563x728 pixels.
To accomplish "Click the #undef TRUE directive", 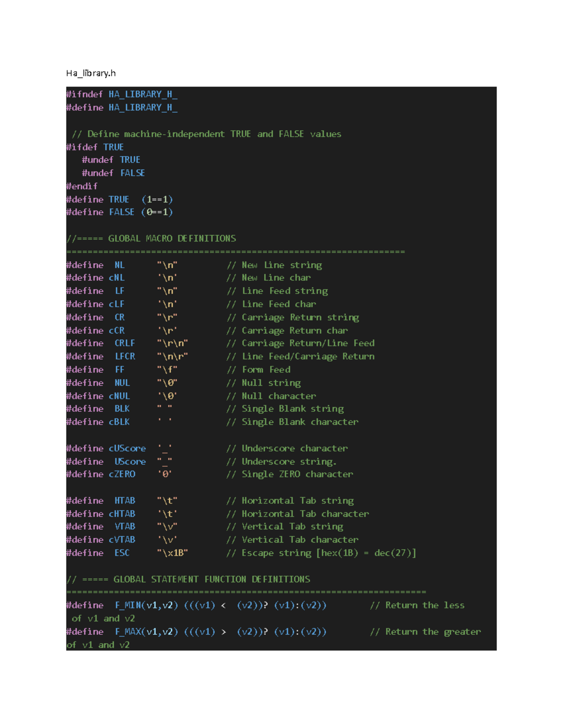I will tap(111, 160).
